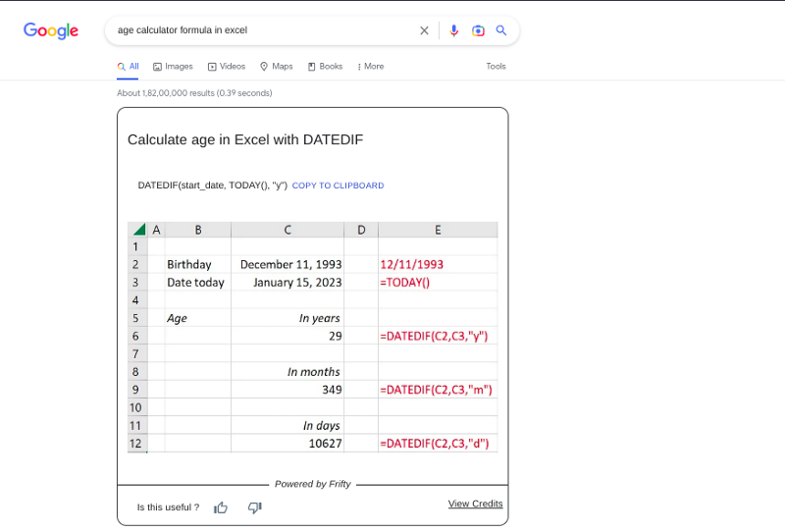This screenshot has width=785, height=532.
Task: Click the Google logo
Action: coord(51,30)
